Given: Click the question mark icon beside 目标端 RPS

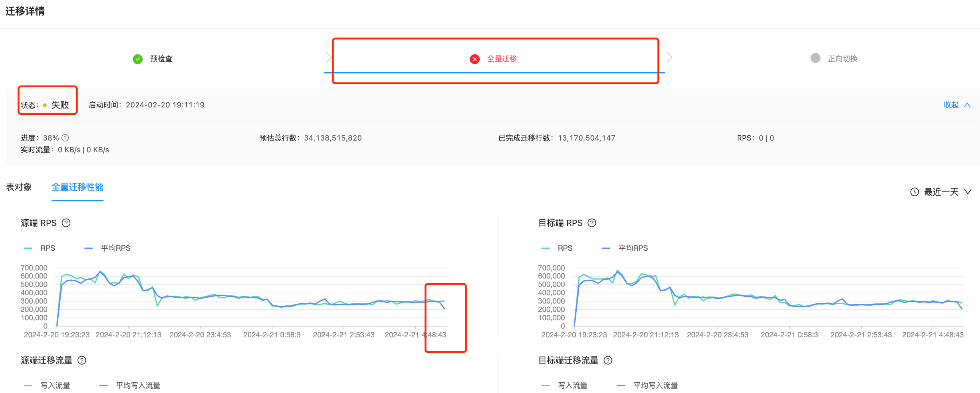Looking at the screenshot, I should coord(592,223).
